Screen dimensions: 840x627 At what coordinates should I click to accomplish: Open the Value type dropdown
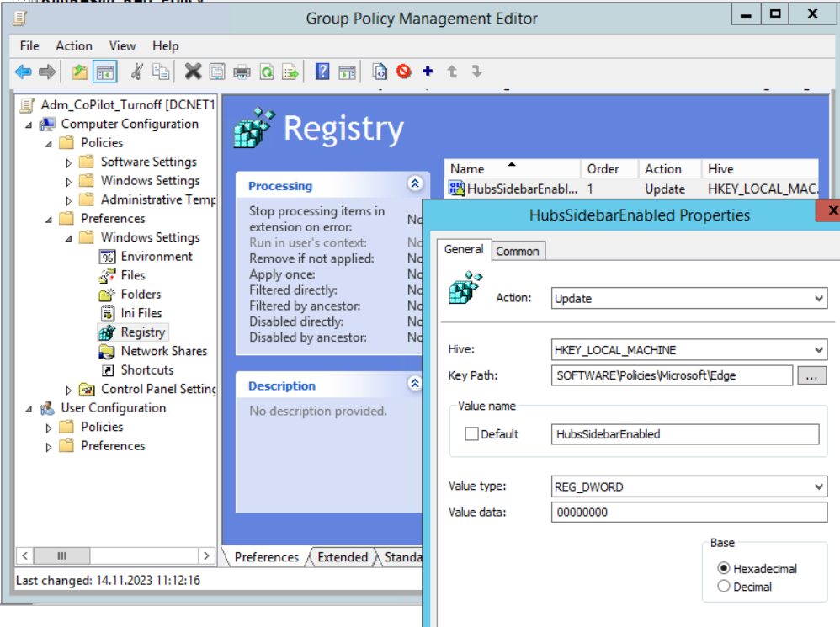click(689, 486)
